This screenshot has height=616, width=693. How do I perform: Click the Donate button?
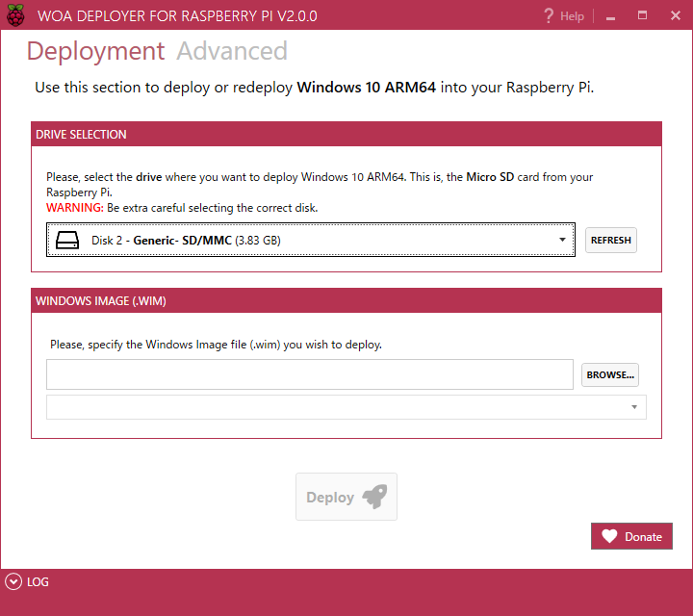coord(631,536)
